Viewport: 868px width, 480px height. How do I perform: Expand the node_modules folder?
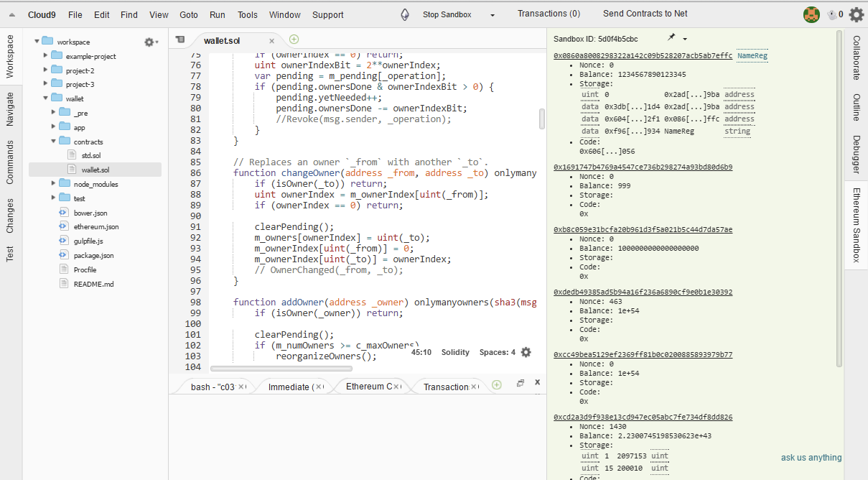click(x=55, y=184)
